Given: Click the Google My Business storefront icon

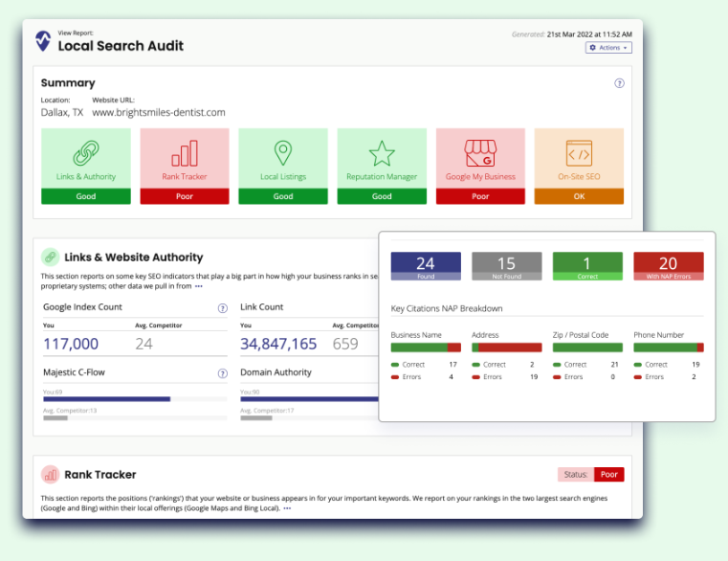Looking at the screenshot, I should pyautogui.click(x=480, y=153).
